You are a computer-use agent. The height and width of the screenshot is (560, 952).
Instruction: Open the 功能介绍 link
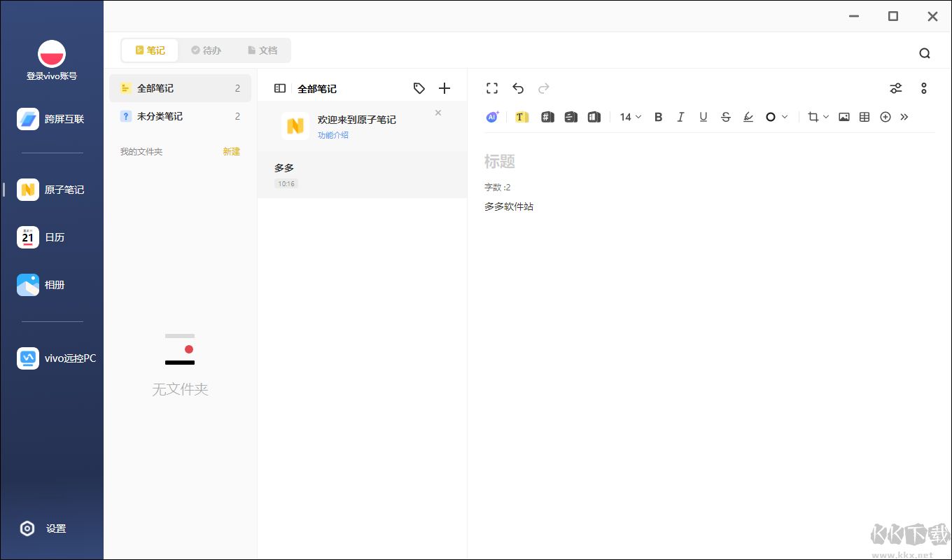coord(333,135)
